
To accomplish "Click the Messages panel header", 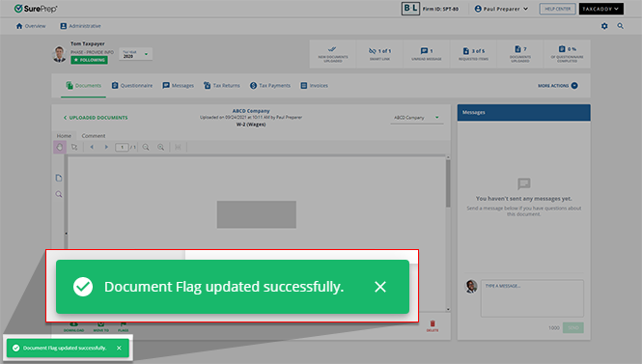I will tap(523, 112).
